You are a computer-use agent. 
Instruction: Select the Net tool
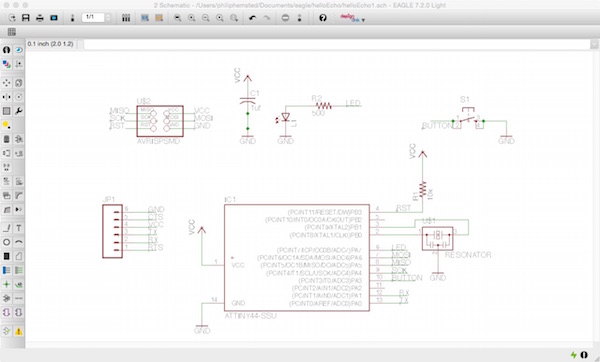coord(18,270)
